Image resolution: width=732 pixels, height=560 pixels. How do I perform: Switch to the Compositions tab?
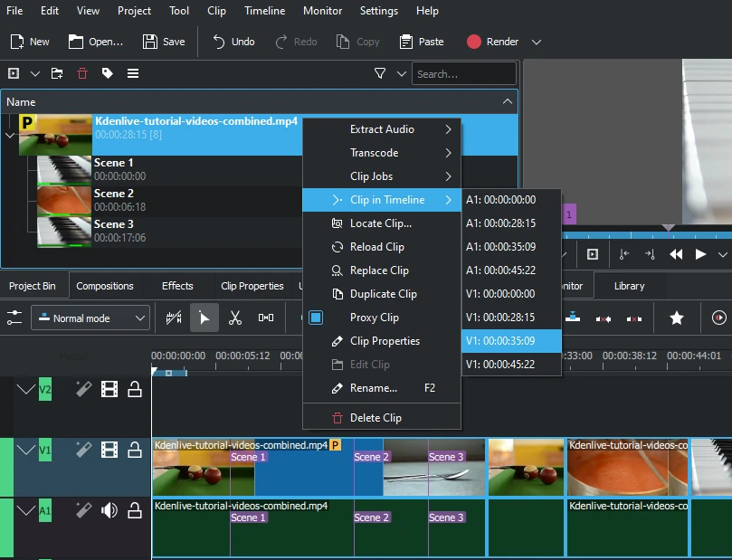pos(105,286)
